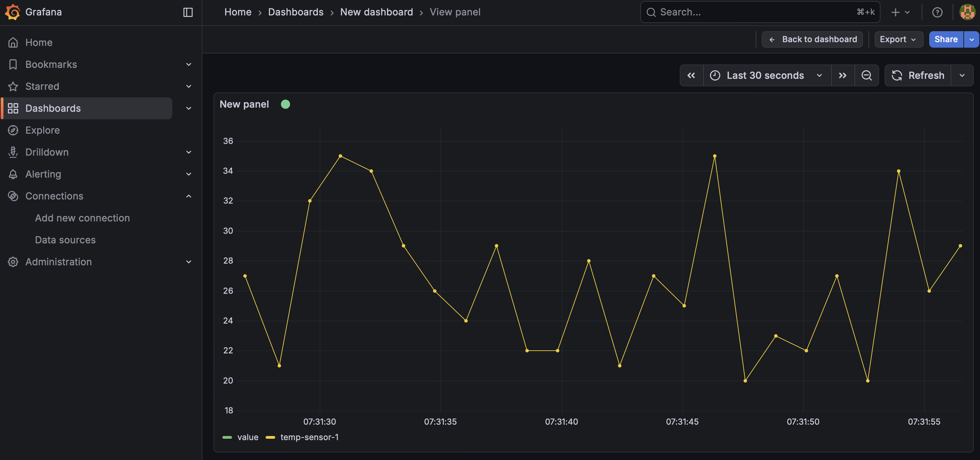Open Add new connection link

[82, 218]
